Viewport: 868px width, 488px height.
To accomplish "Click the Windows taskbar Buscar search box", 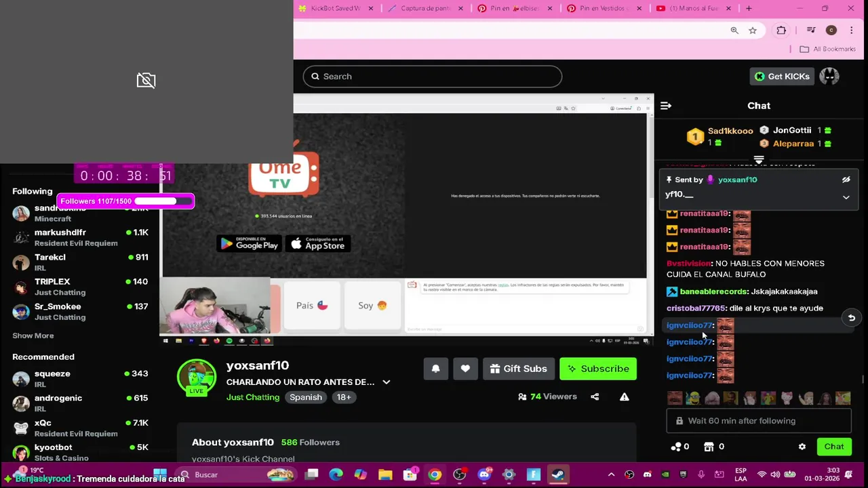I will click(237, 474).
